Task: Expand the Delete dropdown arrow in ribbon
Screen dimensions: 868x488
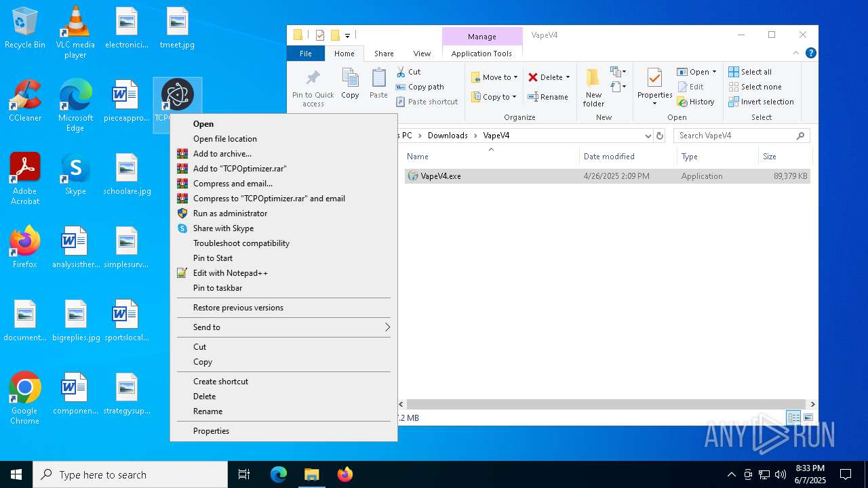Action: click(568, 77)
